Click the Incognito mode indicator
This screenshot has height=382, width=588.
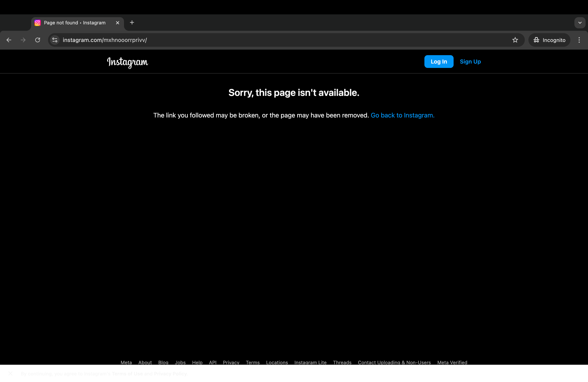tap(549, 40)
